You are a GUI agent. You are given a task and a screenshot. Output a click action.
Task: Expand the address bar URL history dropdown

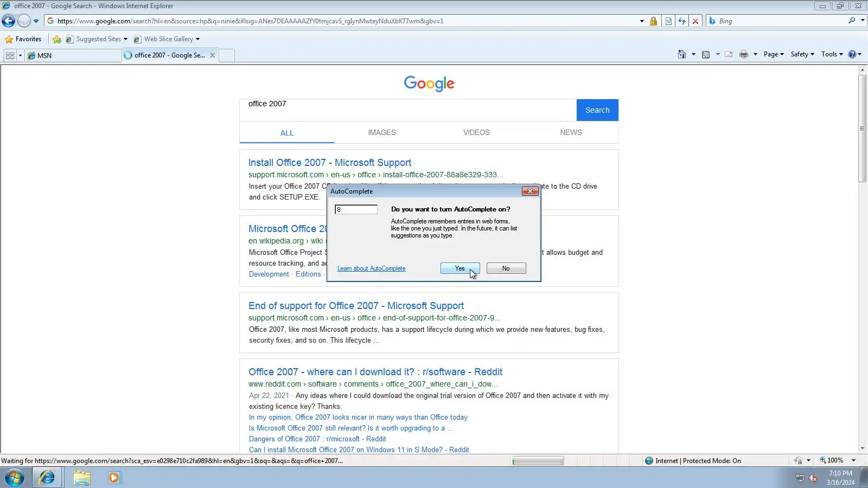tap(642, 21)
